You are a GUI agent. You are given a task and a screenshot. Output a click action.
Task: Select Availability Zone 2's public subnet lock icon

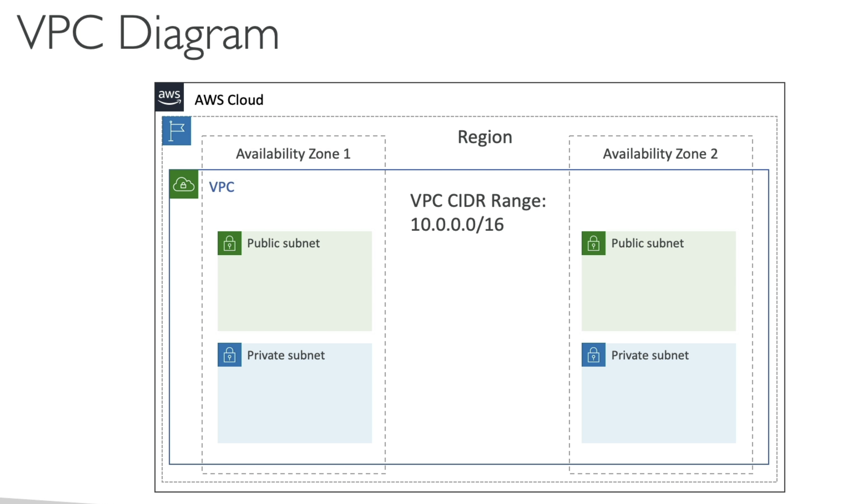point(593,243)
